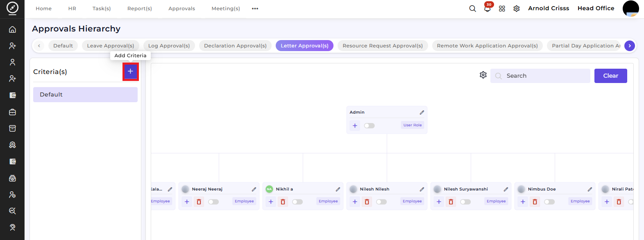Toggle the Neeraj Neeraj switch
The width and height of the screenshot is (644, 240).
(213, 202)
